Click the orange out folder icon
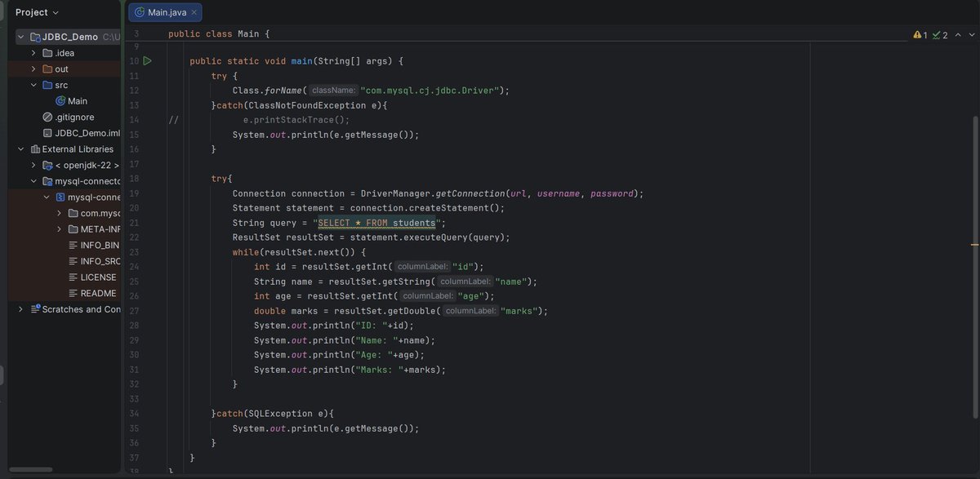This screenshot has height=479, width=980. 47,69
